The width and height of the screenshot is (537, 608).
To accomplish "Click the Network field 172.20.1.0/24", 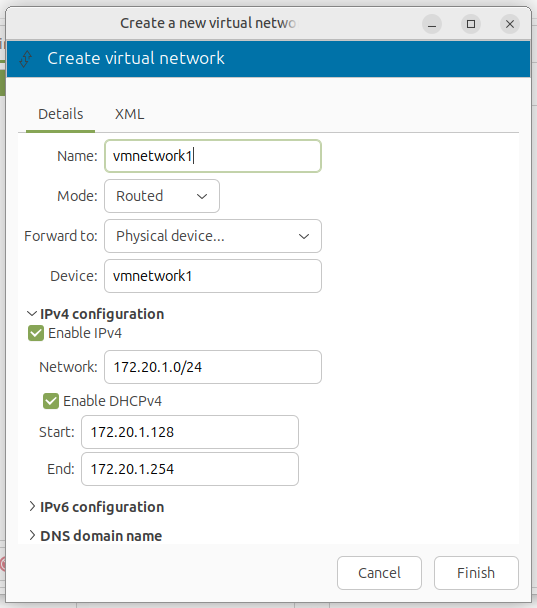I will click(x=213, y=367).
